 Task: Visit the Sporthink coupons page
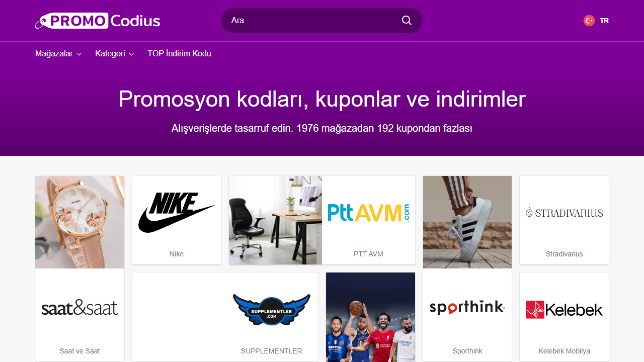click(467, 351)
